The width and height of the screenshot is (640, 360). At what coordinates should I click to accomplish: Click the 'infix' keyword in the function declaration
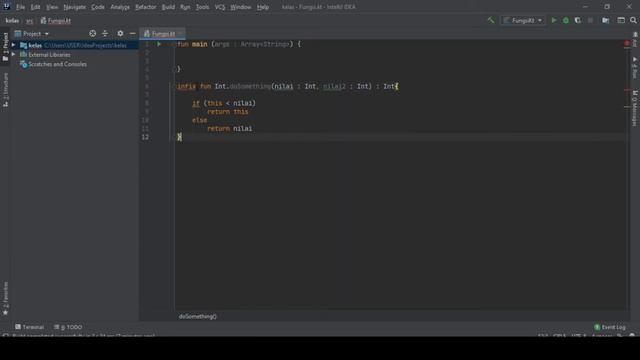(x=187, y=86)
